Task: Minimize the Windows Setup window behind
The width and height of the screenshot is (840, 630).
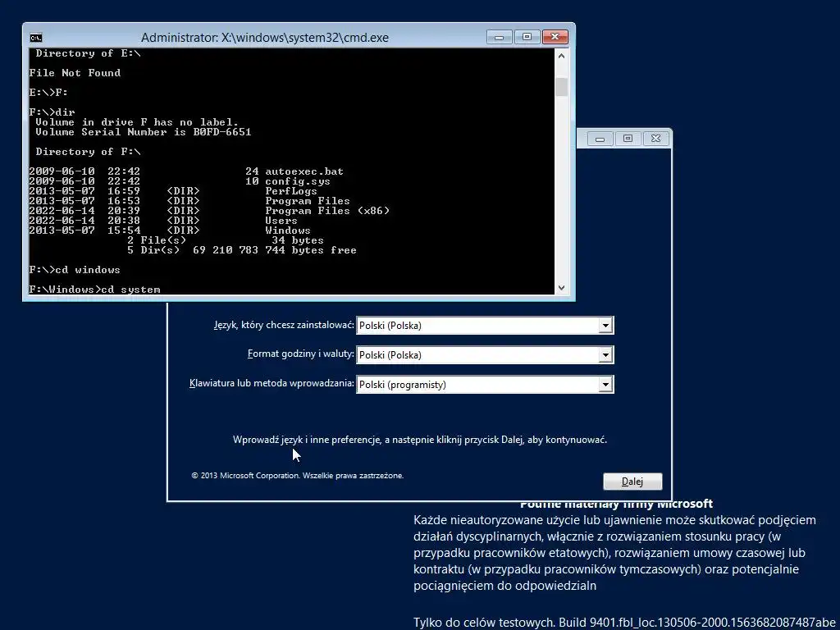Action: click(600, 139)
